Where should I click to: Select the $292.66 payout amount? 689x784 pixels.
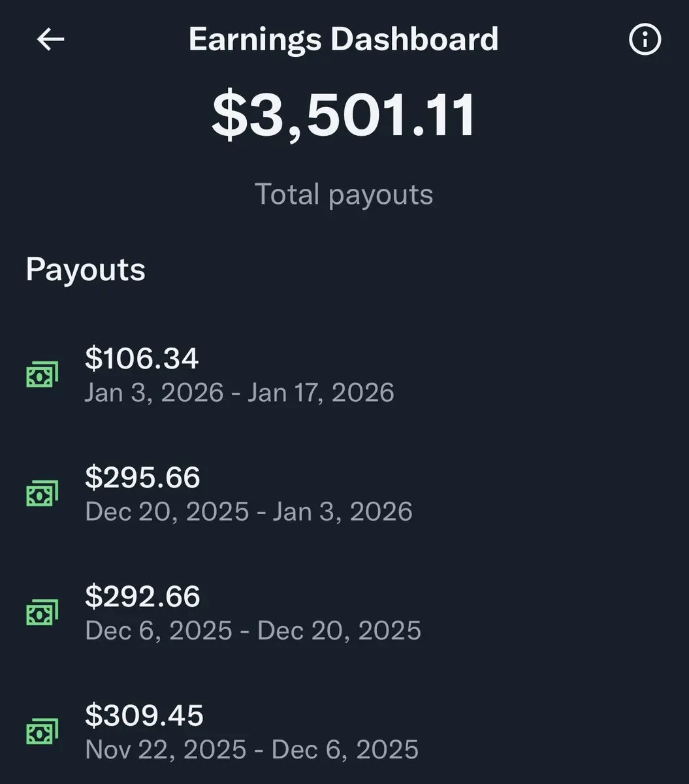click(142, 596)
